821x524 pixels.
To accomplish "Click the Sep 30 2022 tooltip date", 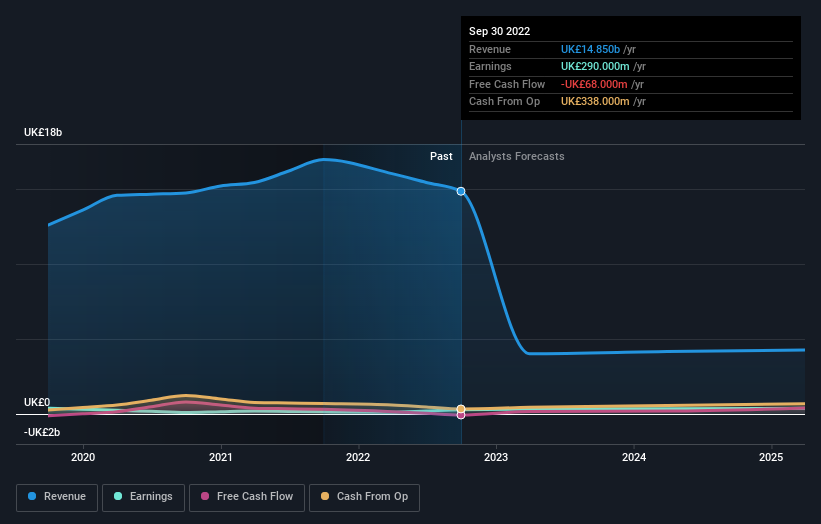I will [500, 31].
